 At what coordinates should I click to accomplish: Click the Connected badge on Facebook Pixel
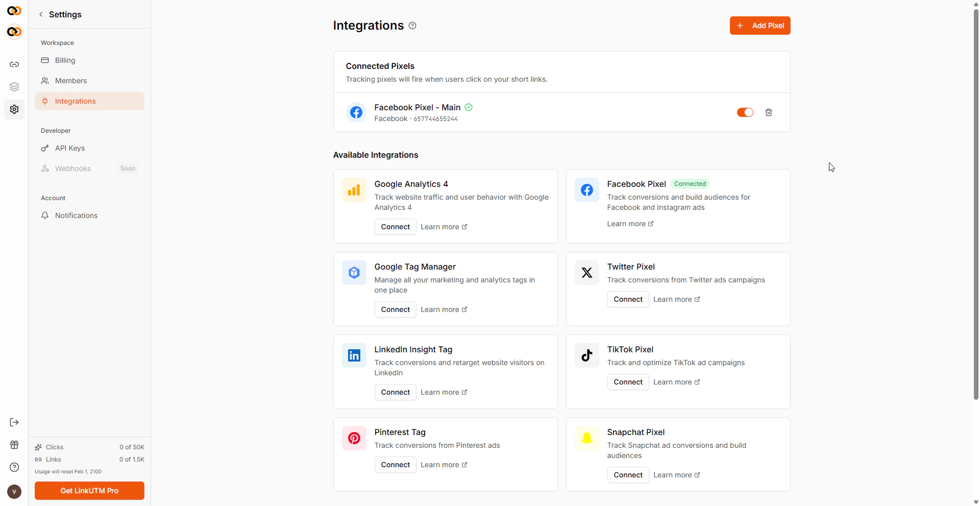coord(690,184)
